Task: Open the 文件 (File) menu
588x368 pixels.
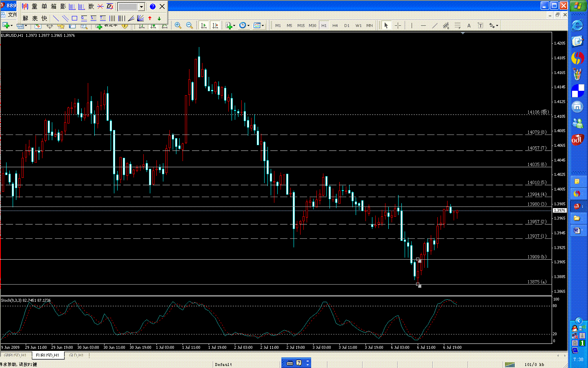Action: [12, 15]
